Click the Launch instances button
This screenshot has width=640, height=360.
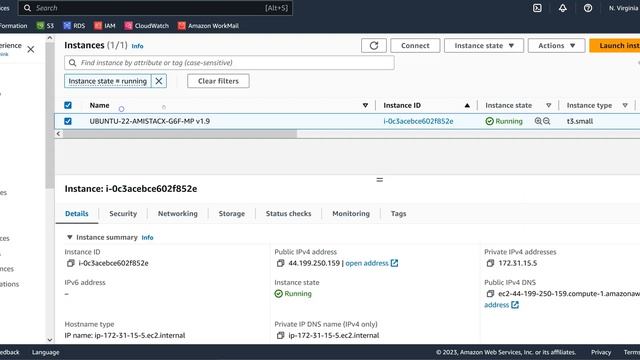[615, 45]
